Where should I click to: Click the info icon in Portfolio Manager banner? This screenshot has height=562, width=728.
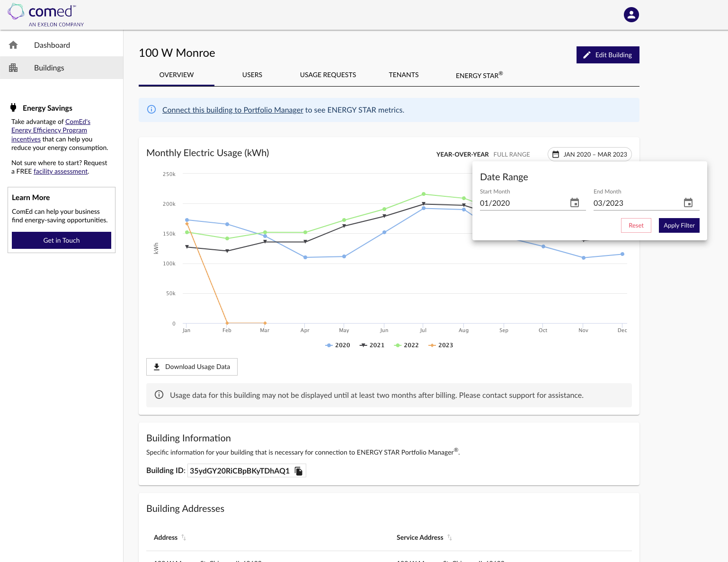pos(151,110)
